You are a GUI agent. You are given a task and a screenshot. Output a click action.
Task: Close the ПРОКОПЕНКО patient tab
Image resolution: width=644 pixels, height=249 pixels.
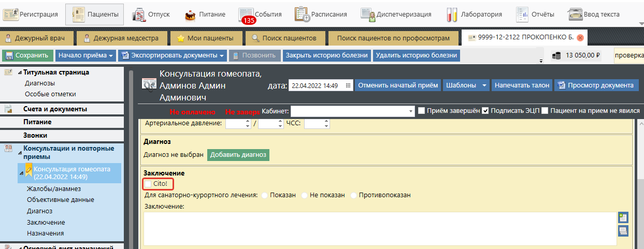[580, 38]
